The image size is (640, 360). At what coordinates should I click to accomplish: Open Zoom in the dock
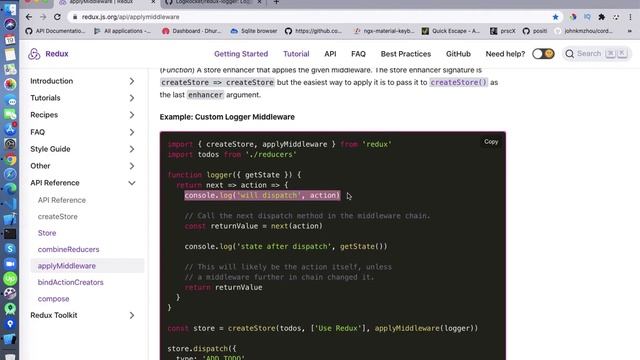click(x=10, y=264)
